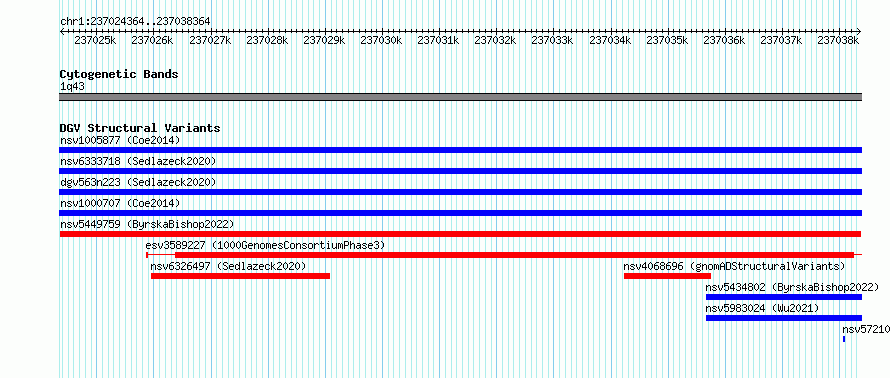Screen dimensions: 890x378
Task: Click the 237036k ruler tick label
Action: [725, 41]
